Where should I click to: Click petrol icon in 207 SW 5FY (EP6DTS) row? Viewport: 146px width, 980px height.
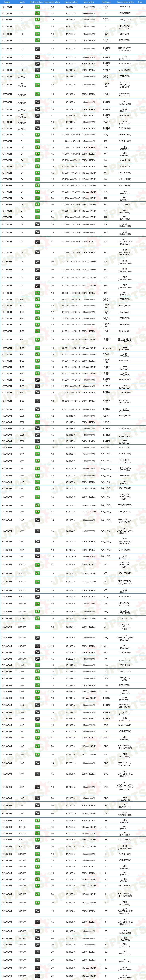tap(37, 618)
